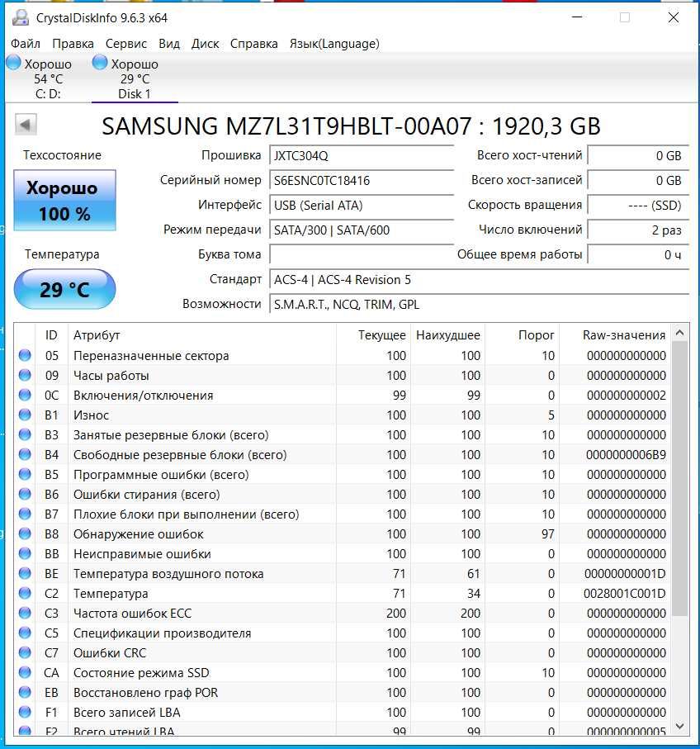Screen dimensions: 700x749
Task: Click the Скорость вращения value ---- (SSD)
Action: point(638,206)
